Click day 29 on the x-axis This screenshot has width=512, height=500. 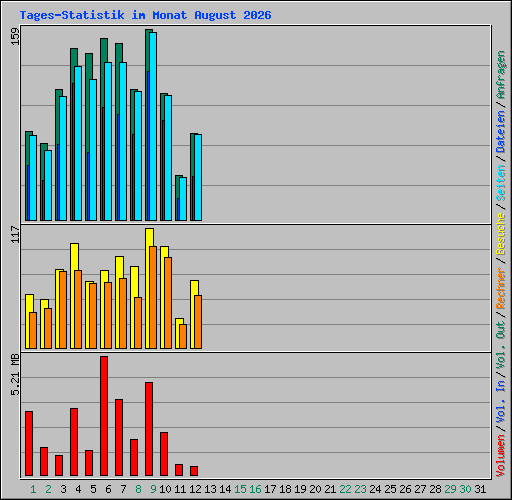(450, 489)
